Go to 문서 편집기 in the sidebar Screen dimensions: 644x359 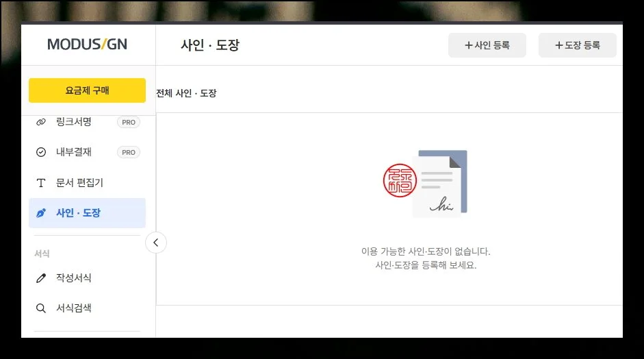[79, 183]
